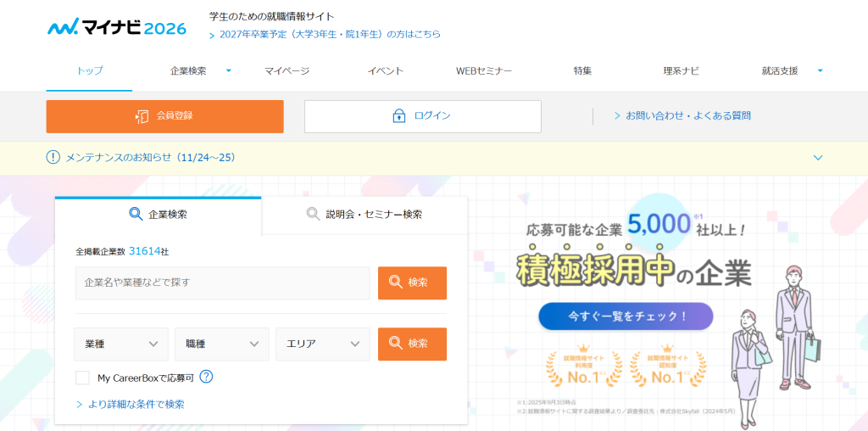Click the orange 会員登録 button
The image size is (868, 431).
165,116
